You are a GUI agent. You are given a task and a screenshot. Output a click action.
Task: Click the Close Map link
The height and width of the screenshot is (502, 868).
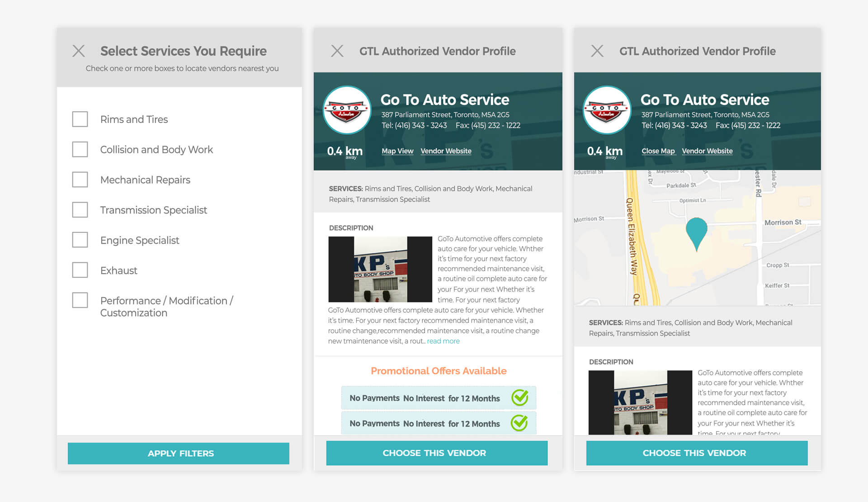pos(658,151)
